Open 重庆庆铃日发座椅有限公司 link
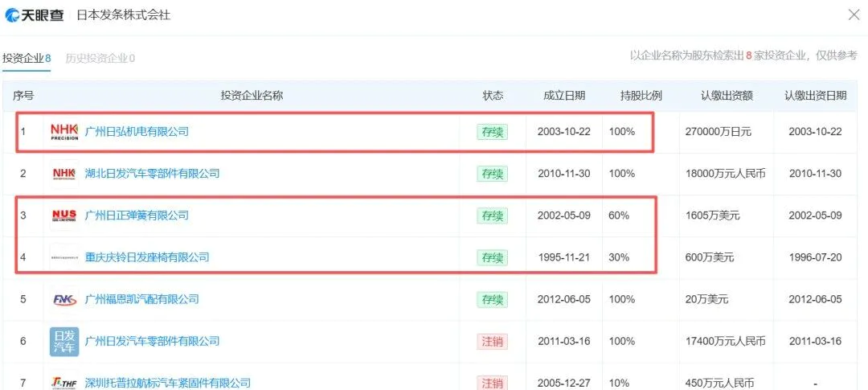The height and width of the screenshot is (390, 868). [147, 257]
